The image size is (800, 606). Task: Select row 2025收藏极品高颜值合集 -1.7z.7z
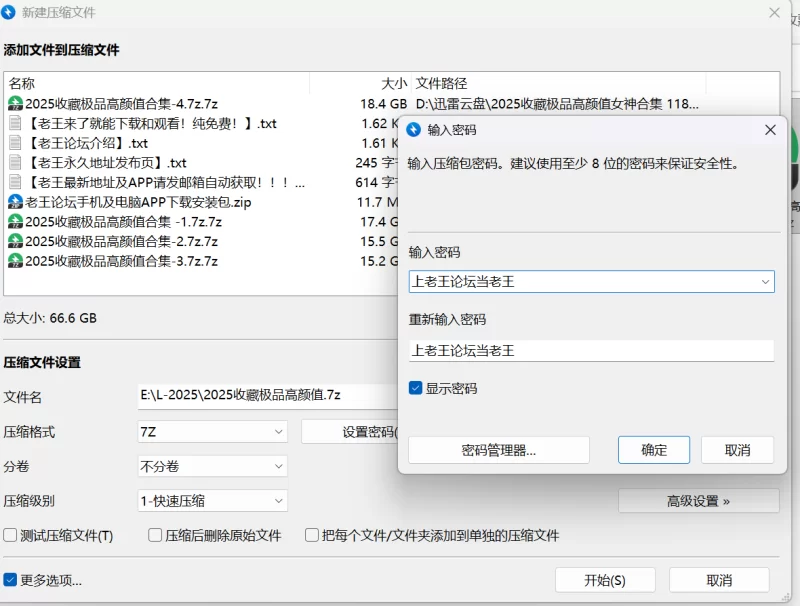pyautogui.click(x=202, y=221)
